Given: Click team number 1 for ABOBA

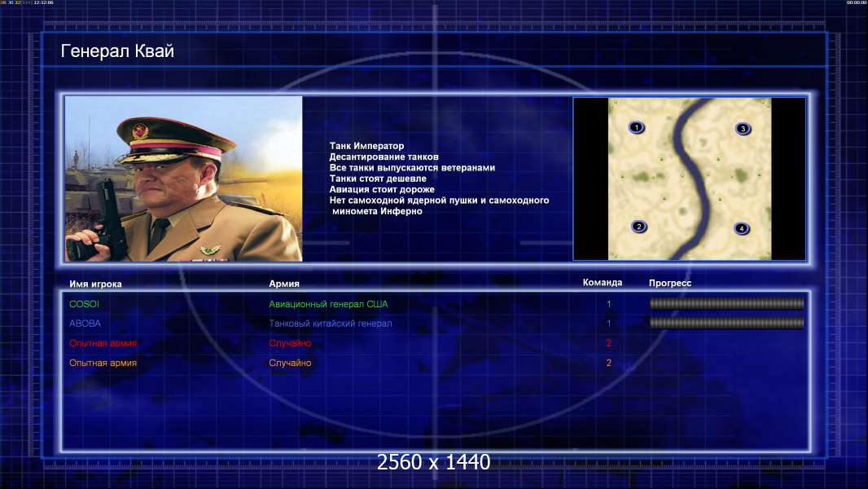Looking at the screenshot, I should (609, 324).
